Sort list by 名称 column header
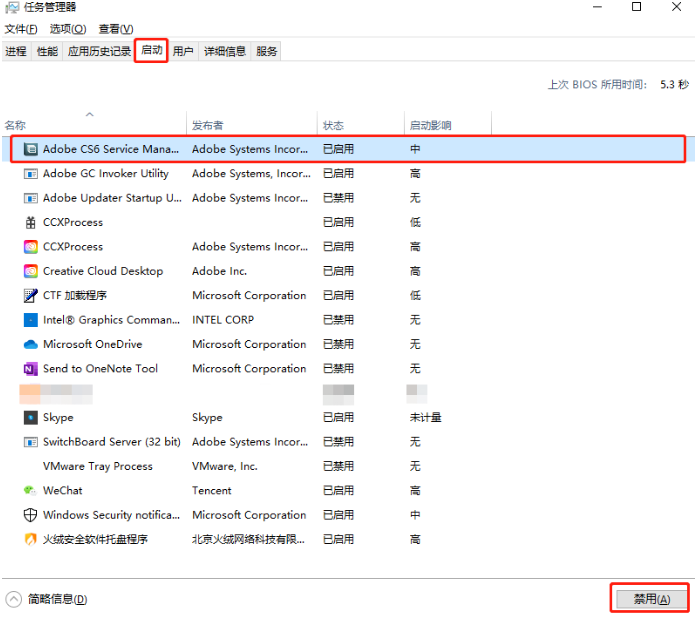The height and width of the screenshot is (622, 699). click(15, 126)
